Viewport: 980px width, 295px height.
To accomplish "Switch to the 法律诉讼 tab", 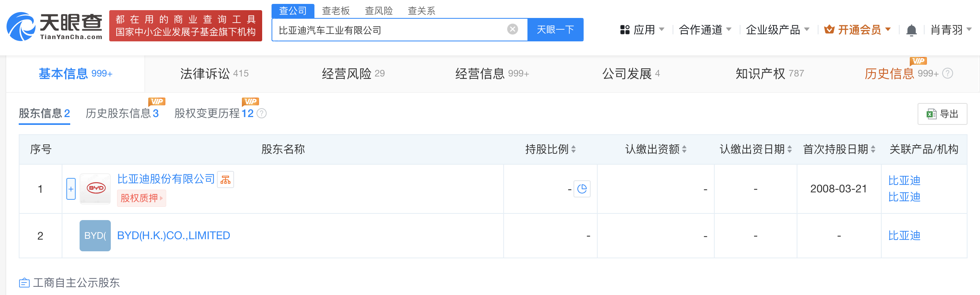I will (214, 73).
